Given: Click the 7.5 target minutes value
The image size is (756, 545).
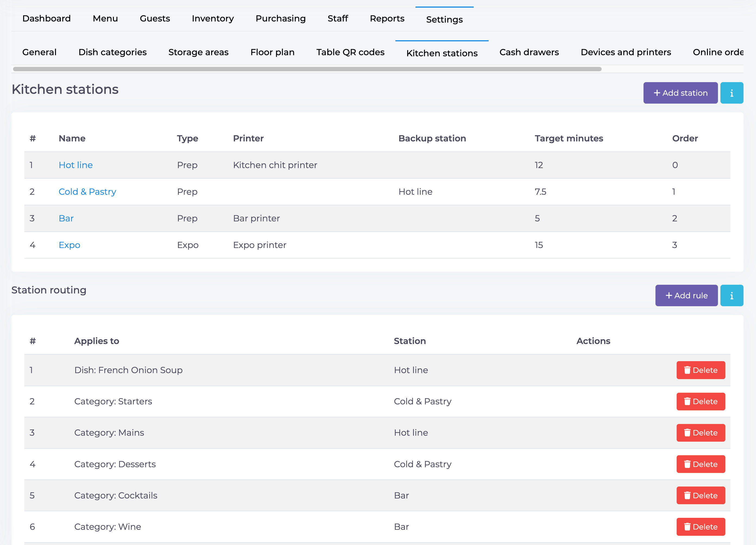Looking at the screenshot, I should tap(540, 192).
